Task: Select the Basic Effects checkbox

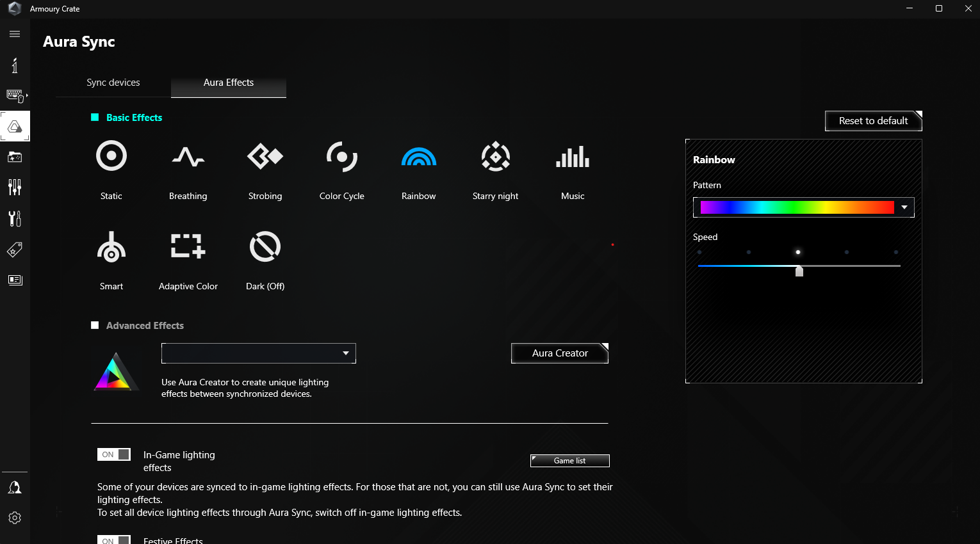Action: (x=95, y=117)
